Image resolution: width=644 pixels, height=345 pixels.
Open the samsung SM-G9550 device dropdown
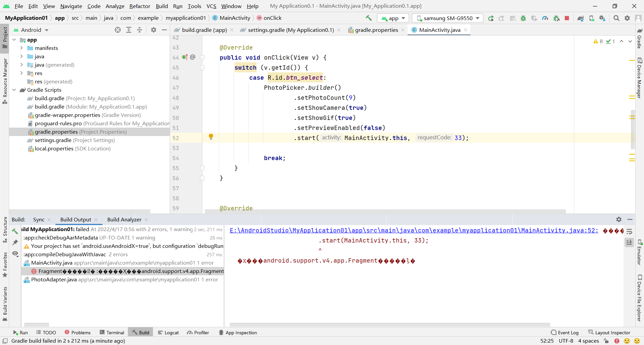click(x=447, y=18)
